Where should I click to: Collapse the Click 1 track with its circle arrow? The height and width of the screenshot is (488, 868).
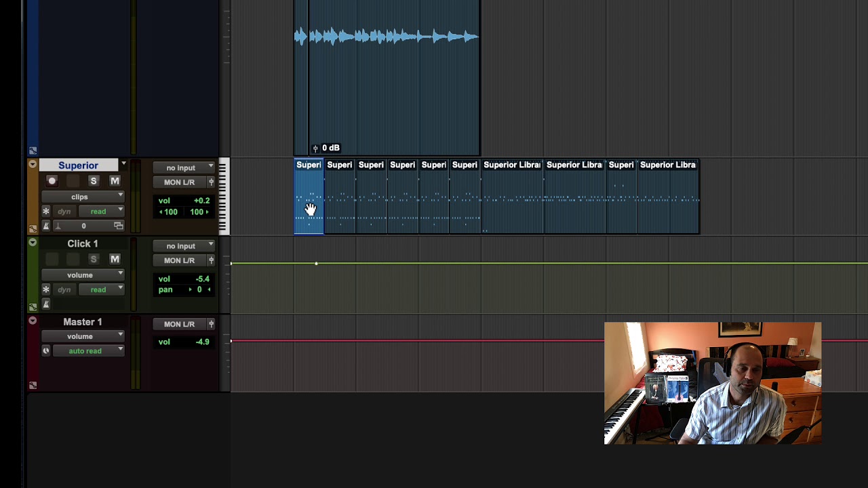click(x=33, y=242)
